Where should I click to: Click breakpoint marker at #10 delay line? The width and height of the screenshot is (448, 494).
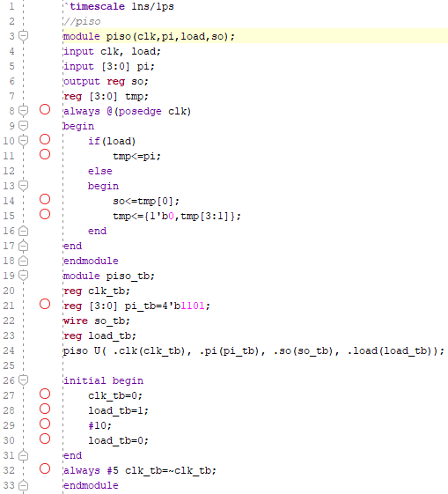pyautogui.click(x=45, y=424)
